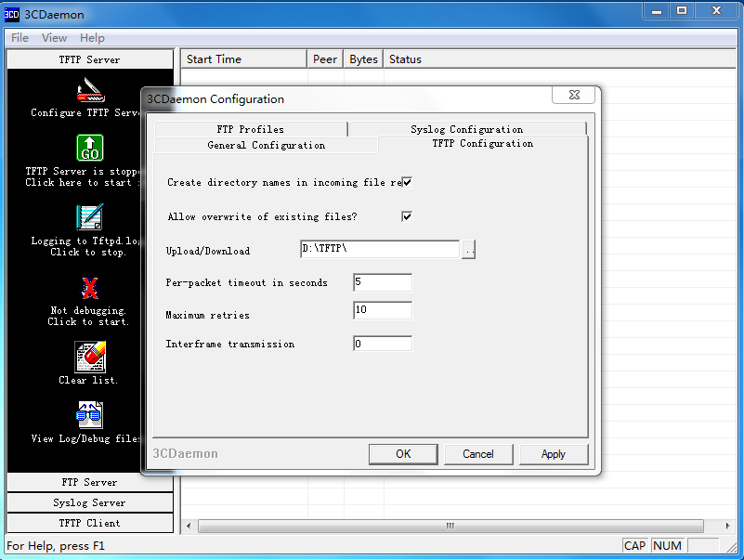Start TFTP server with the green GO icon

pyautogui.click(x=90, y=148)
